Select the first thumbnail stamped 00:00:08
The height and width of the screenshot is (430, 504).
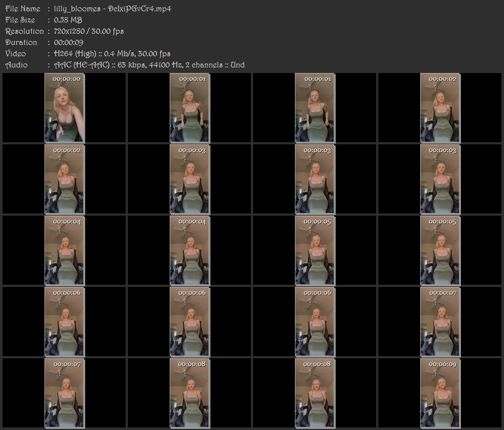(190, 393)
